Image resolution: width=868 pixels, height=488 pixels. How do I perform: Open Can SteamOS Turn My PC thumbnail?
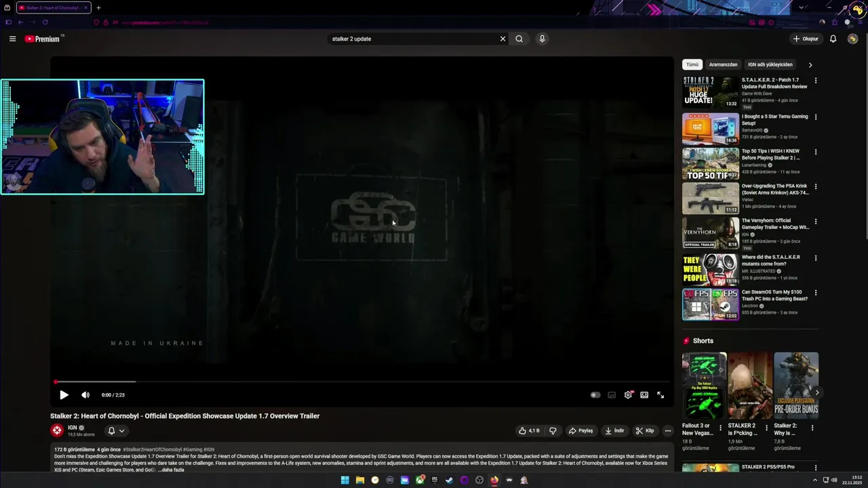pos(711,304)
